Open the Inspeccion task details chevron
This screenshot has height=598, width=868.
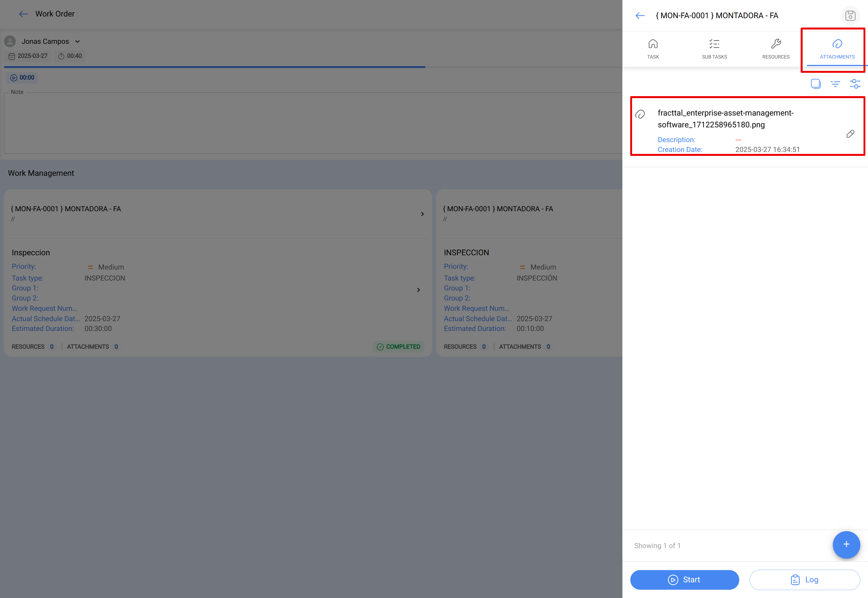coord(418,290)
